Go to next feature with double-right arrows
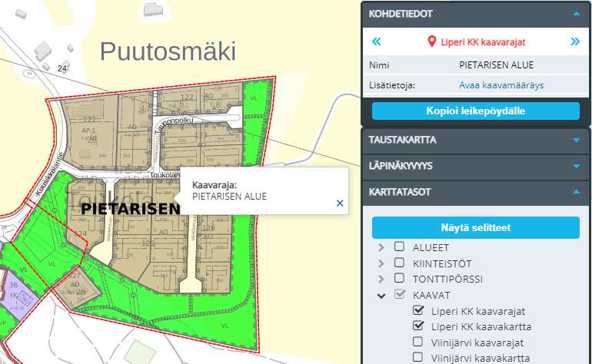The width and height of the screenshot is (592, 364). click(x=575, y=41)
